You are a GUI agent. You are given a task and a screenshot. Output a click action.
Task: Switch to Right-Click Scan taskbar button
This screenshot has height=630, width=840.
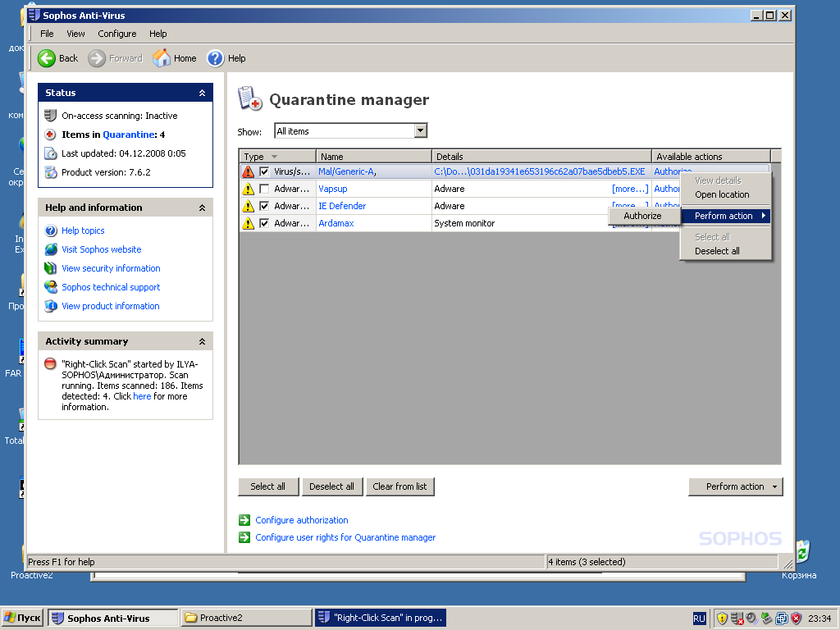tap(381, 618)
